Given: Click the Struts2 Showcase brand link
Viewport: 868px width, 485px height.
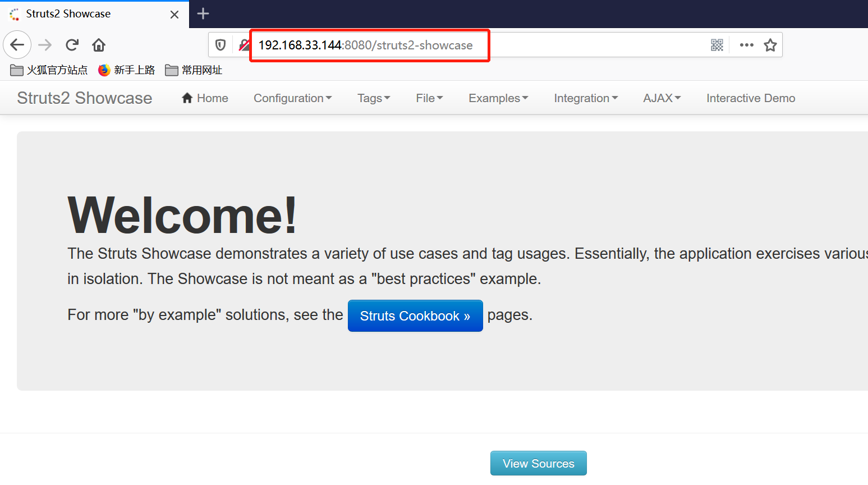Looking at the screenshot, I should pos(85,98).
